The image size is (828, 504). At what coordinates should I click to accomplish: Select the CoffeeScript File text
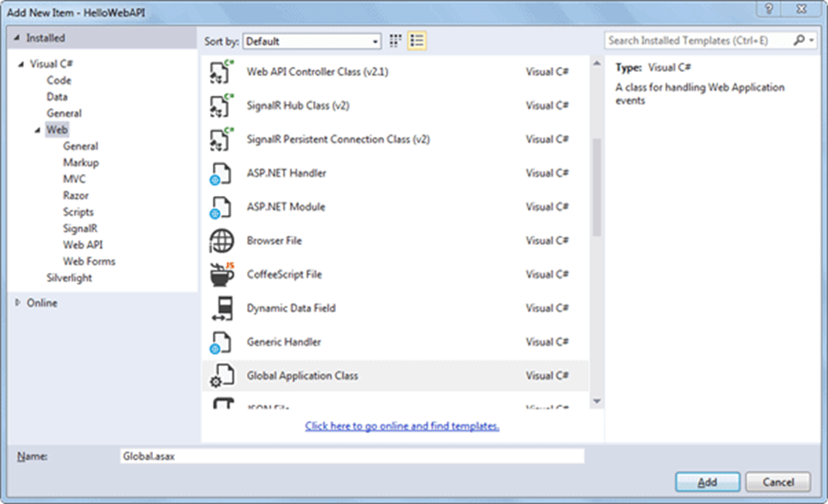coord(284,274)
